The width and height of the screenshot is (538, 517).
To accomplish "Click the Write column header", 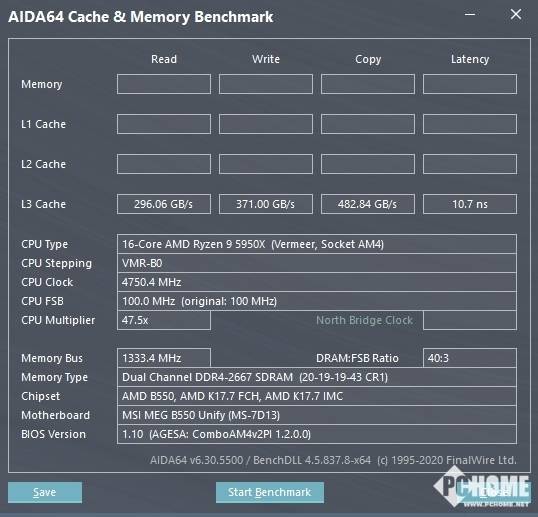I will click(x=266, y=59).
